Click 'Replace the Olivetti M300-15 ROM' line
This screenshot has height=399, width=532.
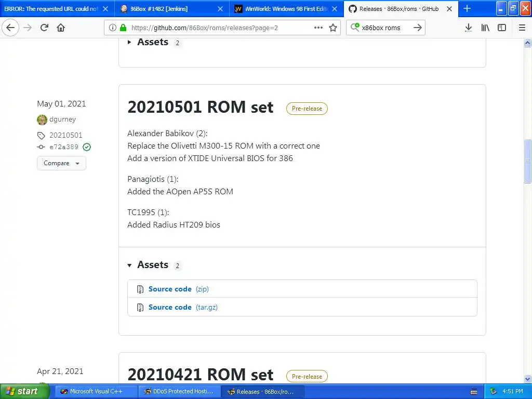[223, 146]
